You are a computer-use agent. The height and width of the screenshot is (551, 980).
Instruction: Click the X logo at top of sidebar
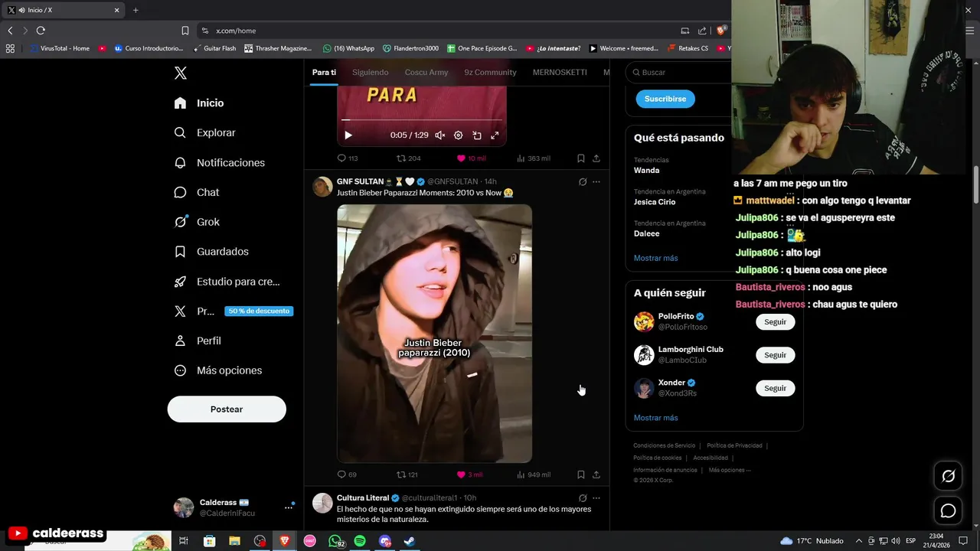(x=181, y=73)
